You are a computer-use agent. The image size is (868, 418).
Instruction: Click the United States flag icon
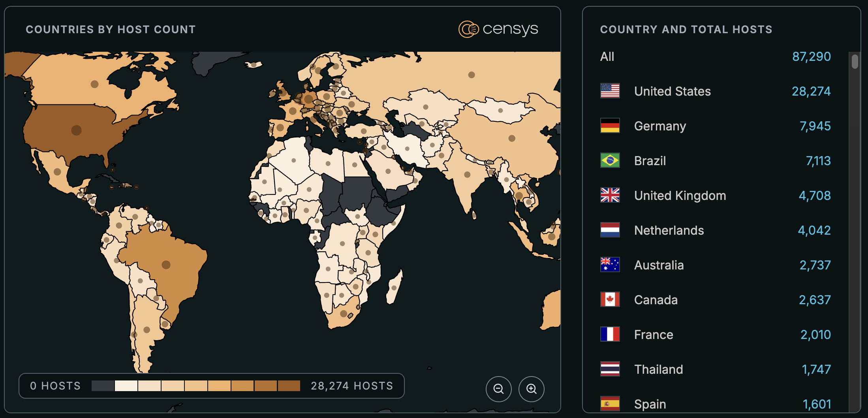coord(610,91)
